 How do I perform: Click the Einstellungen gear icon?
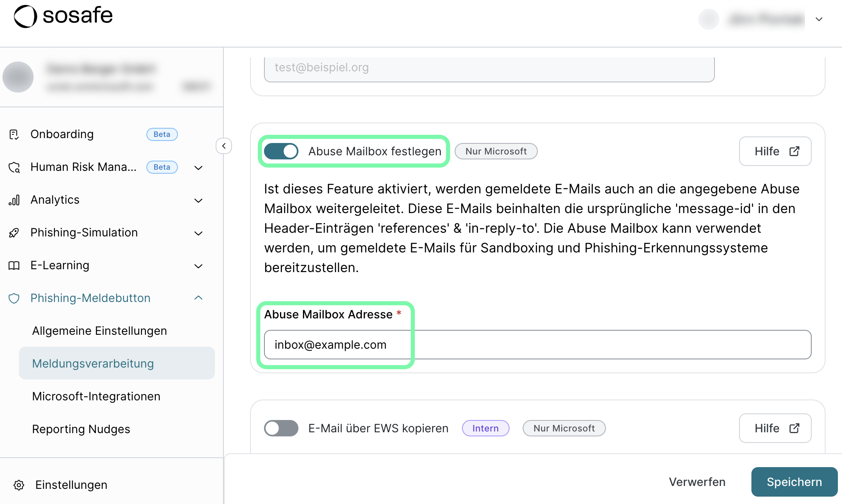coord(19,485)
